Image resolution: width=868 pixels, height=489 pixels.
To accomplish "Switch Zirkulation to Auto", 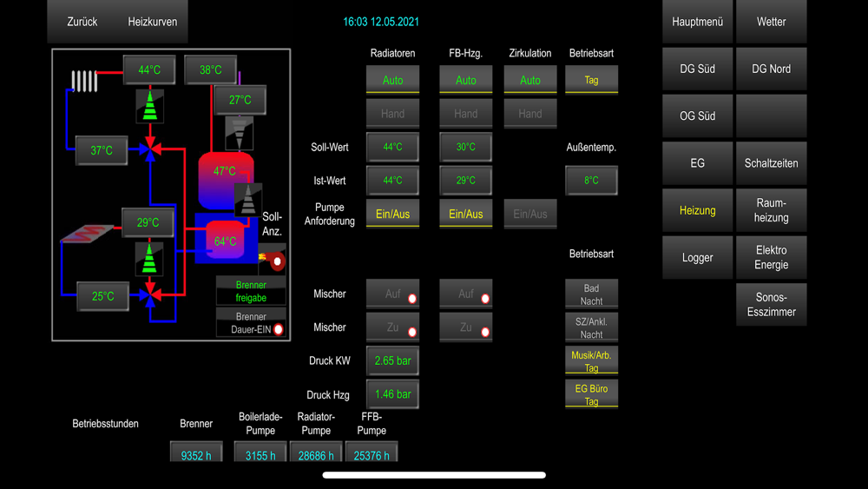I will tap(529, 80).
